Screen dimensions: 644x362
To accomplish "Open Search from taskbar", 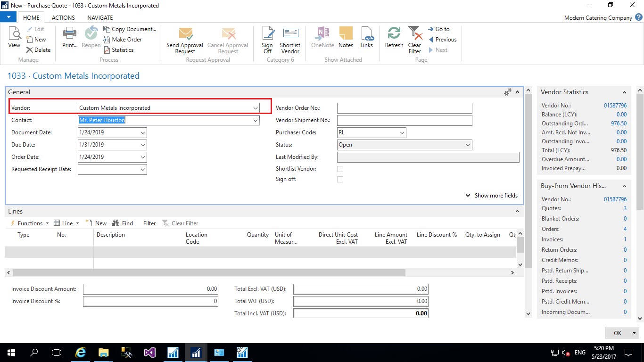I will (x=34, y=352).
